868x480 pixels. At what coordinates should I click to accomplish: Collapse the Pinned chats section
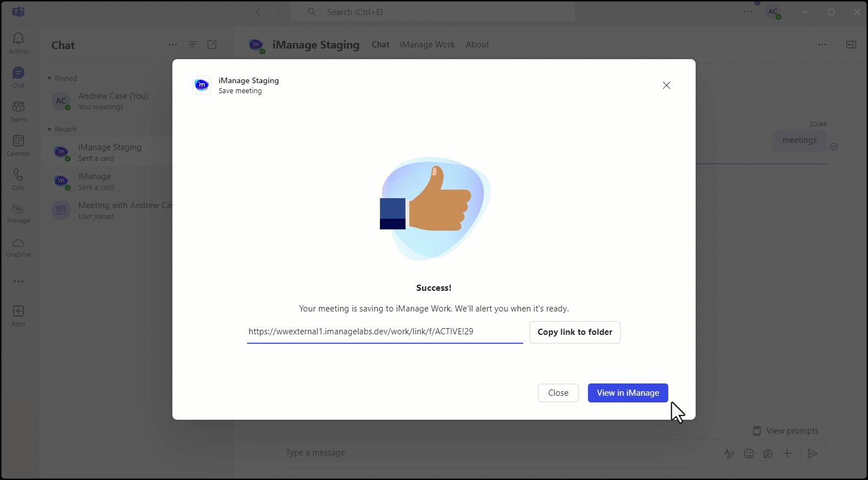pyautogui.click(x=51, y=78)
